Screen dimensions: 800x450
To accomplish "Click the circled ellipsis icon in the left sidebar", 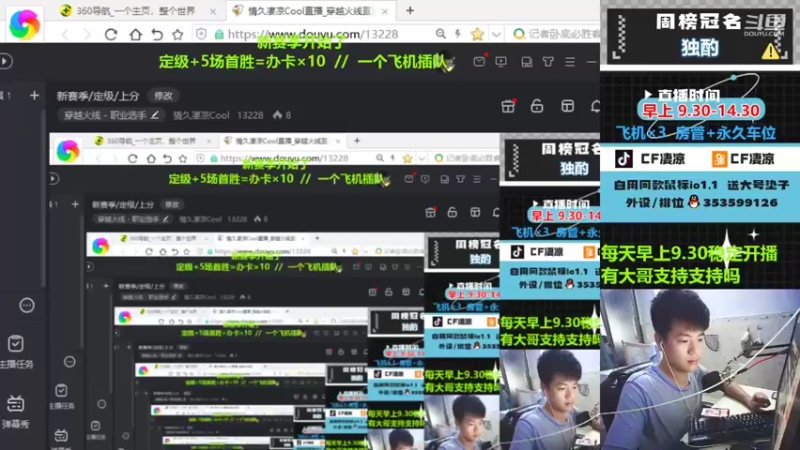I will tap(27, 306).
